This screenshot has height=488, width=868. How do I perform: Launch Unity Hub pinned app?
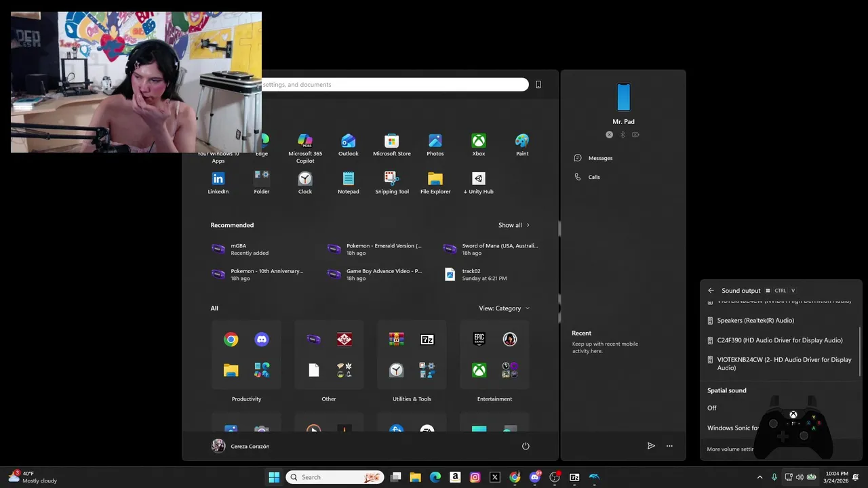pos(479,183)
